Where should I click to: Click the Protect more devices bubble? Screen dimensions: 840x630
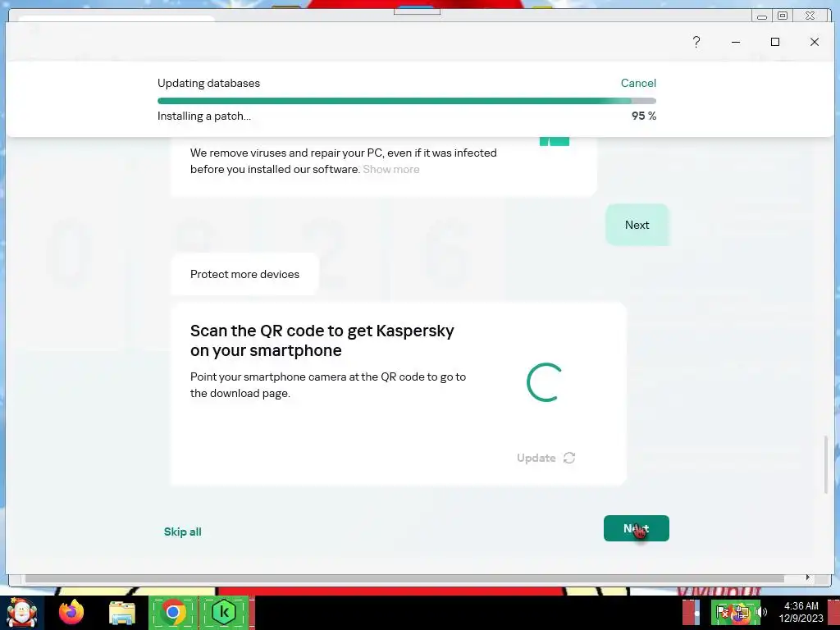click(x=244, y=274)
